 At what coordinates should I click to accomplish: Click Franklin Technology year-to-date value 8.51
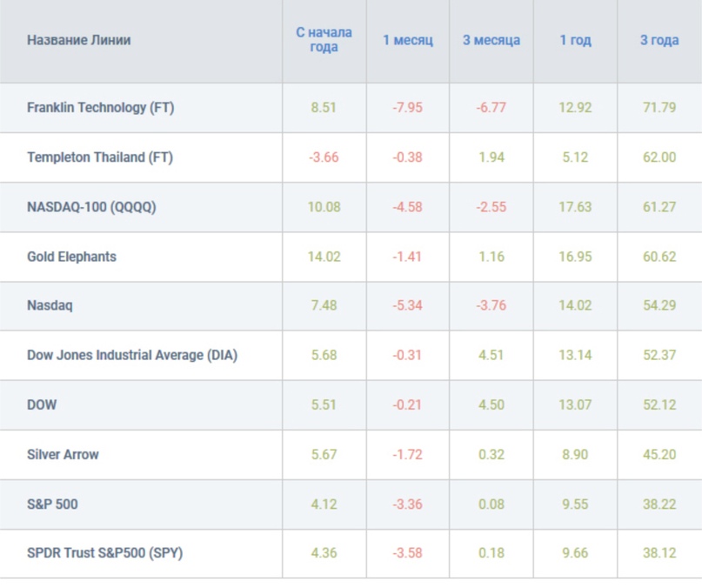[324, 108]
